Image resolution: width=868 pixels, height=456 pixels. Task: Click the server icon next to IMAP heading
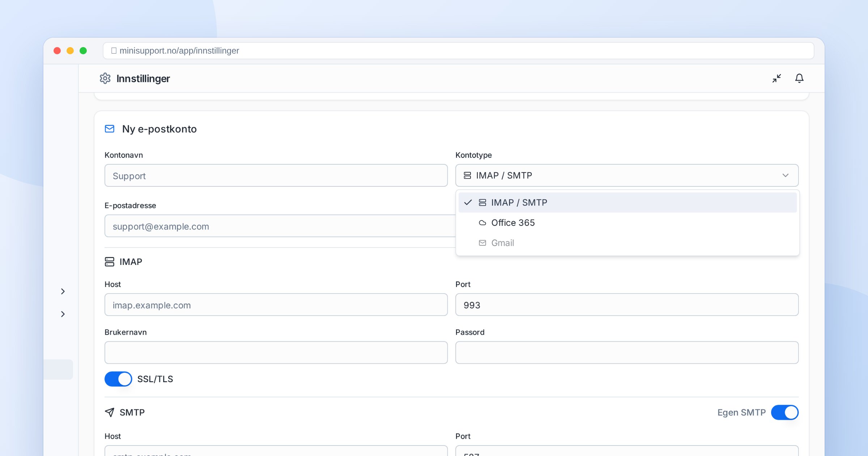pos(110,262)
